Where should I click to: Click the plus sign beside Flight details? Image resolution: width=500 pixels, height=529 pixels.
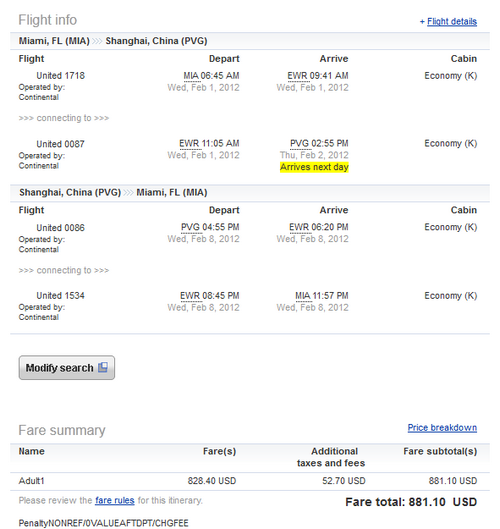pos(422,22)
